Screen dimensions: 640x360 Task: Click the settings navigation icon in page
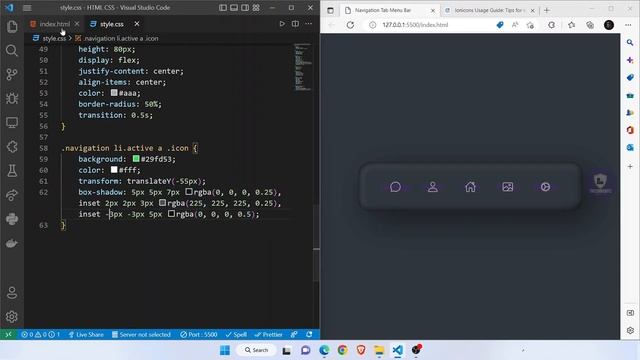click(x=545, y=187)
